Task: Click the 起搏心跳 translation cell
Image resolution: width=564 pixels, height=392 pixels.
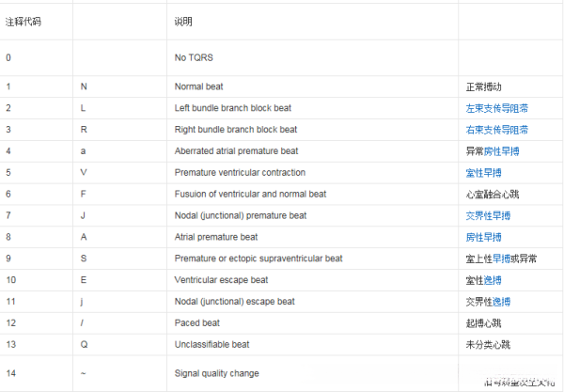Action: click(483, 323)
